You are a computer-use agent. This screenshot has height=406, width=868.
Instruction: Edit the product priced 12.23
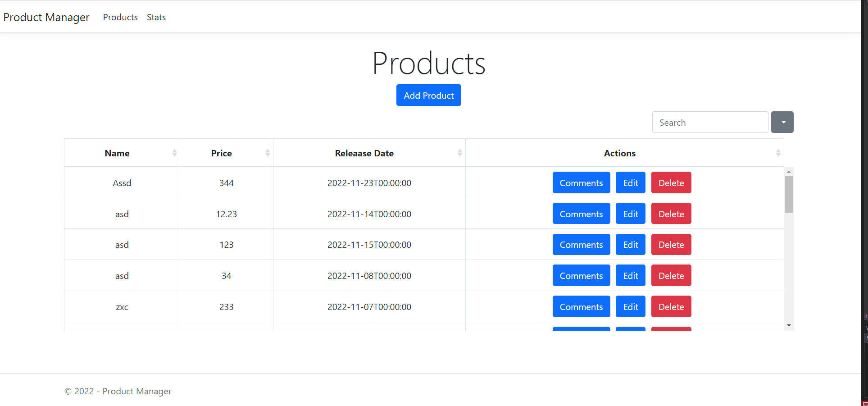click(x=630, y=214)
